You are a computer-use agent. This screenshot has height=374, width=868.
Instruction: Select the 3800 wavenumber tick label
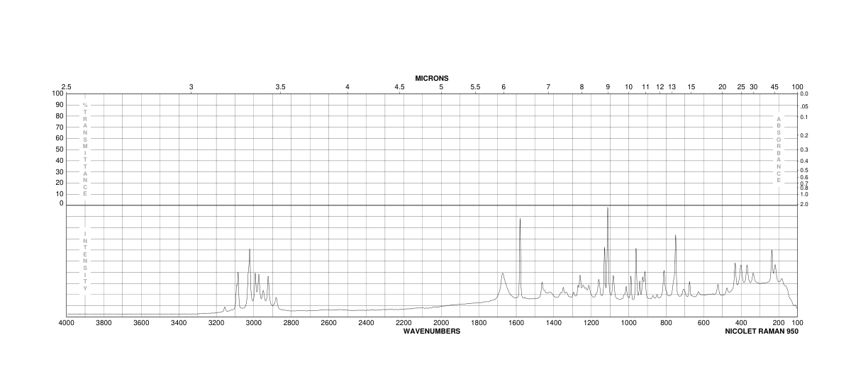[x=104, y=323]
